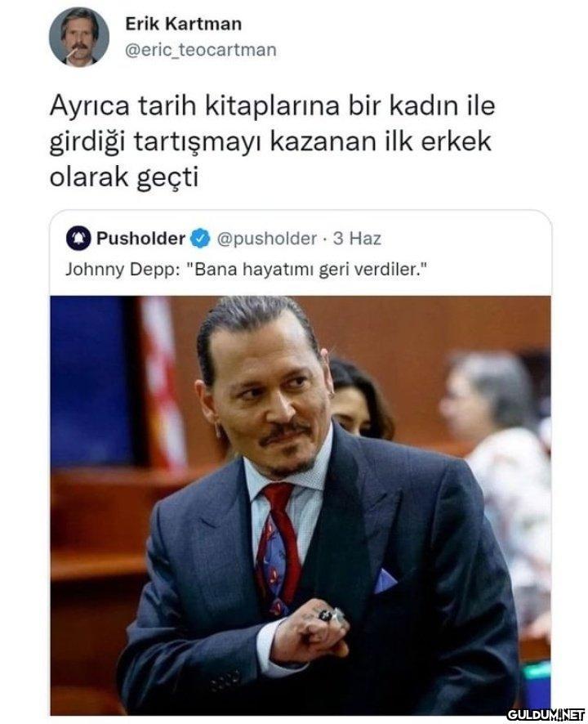This screenshot has width=588, height=724.
Task: Click the dark-haired woman behind the man
Action: [363, 399]
